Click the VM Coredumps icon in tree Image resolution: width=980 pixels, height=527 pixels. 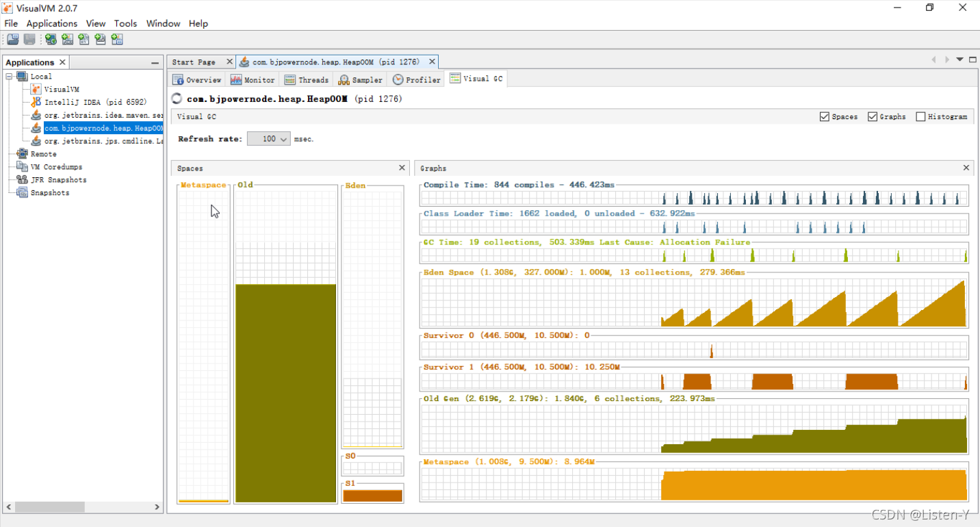click(23, 167)
